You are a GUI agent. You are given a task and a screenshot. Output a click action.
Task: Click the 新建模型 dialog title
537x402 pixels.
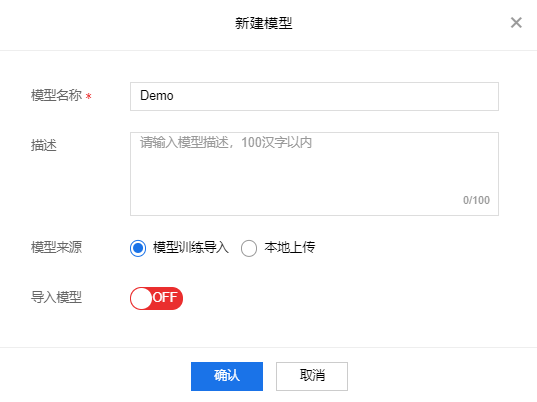(263, 23)
